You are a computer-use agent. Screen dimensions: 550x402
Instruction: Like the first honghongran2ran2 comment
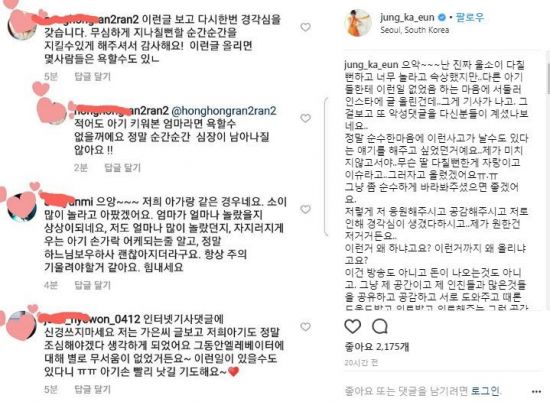tap(306, 27)
